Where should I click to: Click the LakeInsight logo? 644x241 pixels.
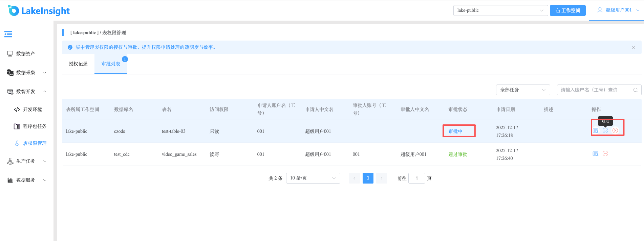[39, 10]
